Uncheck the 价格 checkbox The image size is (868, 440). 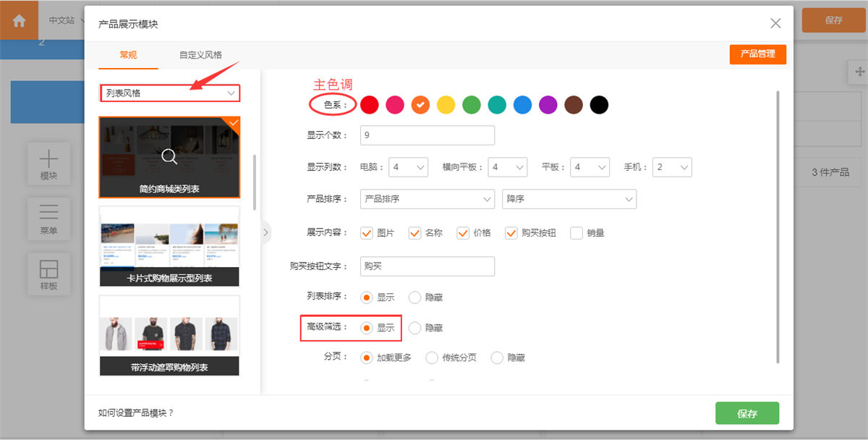pos(463,233)
